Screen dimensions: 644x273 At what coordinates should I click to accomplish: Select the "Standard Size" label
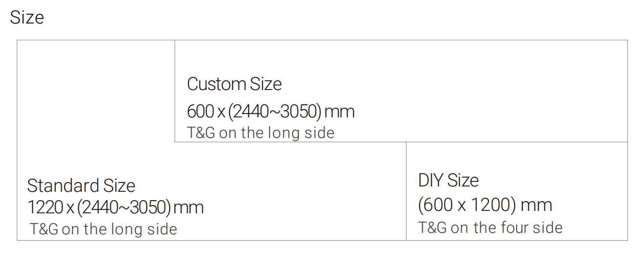[x=81, y=186]
